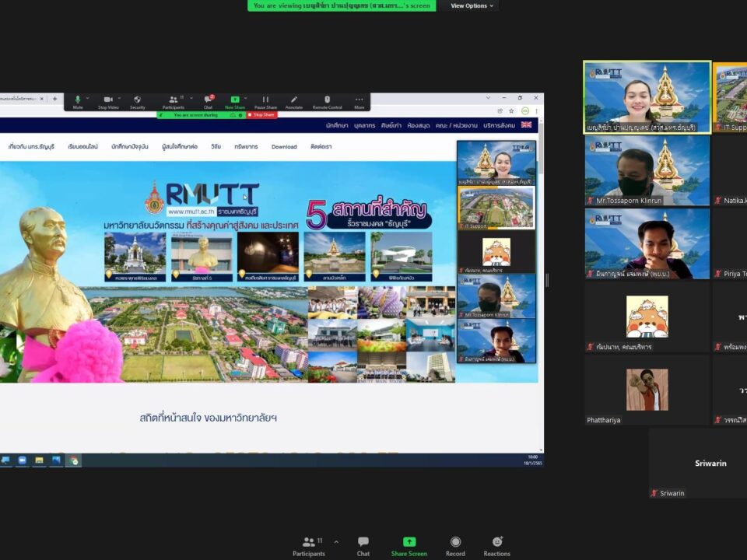Select the Sriwarin participant tile
The height and width of the screenshot is (560, 747).
[x=698, y=463]
